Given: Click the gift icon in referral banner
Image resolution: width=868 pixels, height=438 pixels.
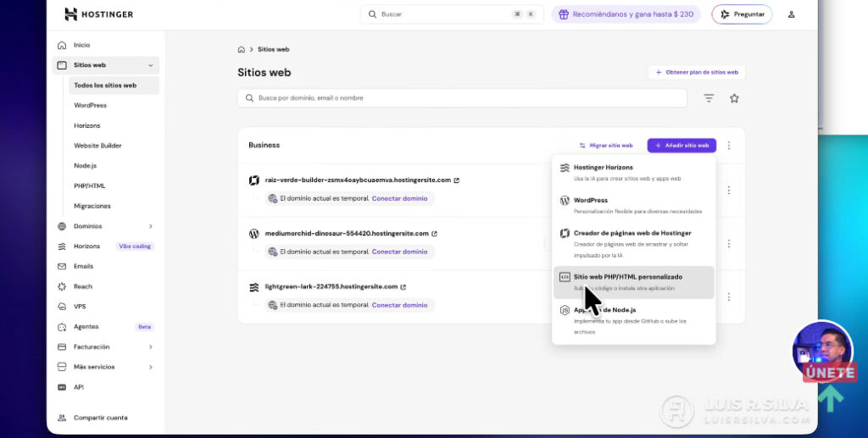Looking at the screenshot, I should click(563, 14).
